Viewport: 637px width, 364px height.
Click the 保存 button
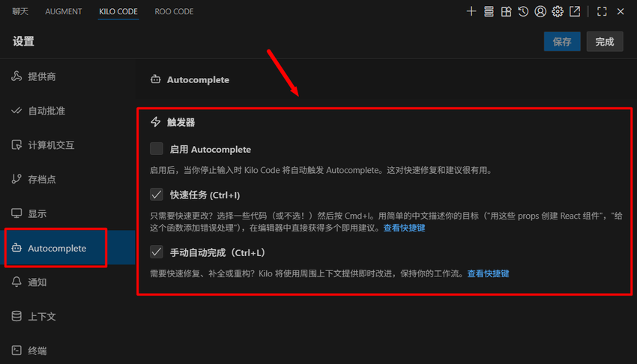tap(562, 41)
